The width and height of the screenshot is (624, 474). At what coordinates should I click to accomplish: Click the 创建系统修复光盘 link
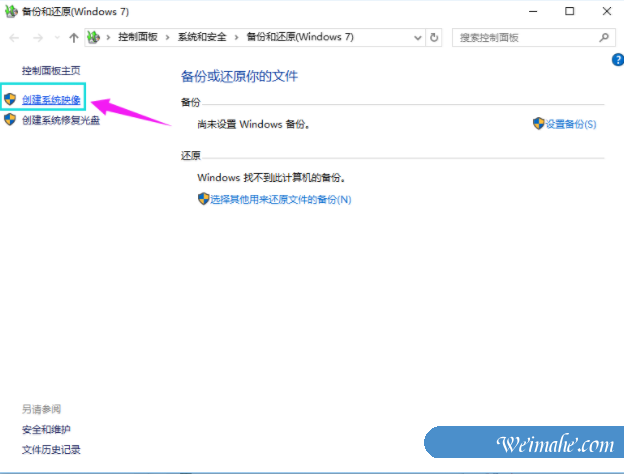point(61,120)
